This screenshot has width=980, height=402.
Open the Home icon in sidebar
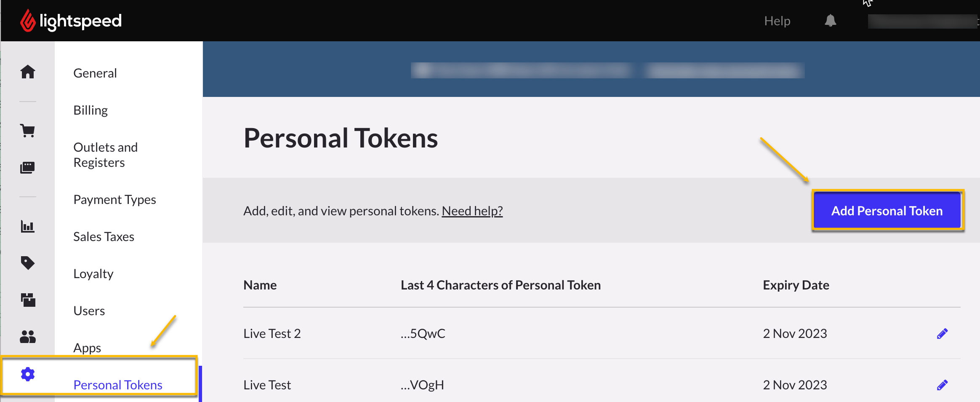click(x=28, y=72)
